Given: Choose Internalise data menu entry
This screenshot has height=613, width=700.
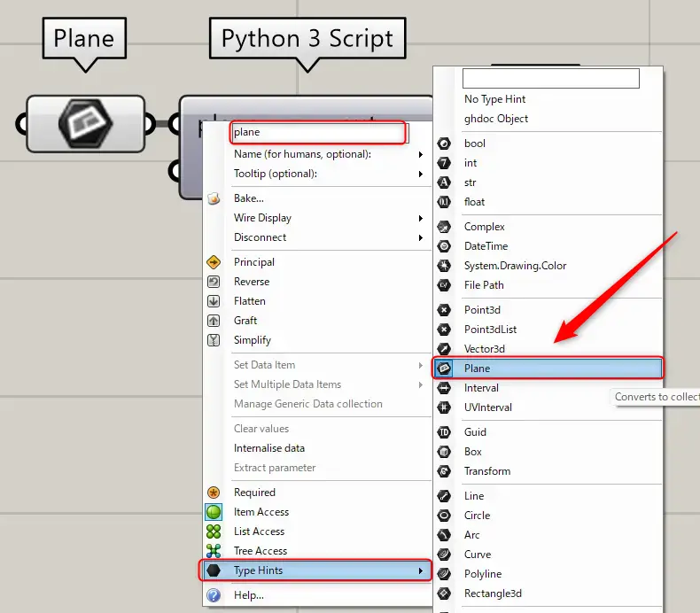Looking at the screenshot, I should point(269,448).
